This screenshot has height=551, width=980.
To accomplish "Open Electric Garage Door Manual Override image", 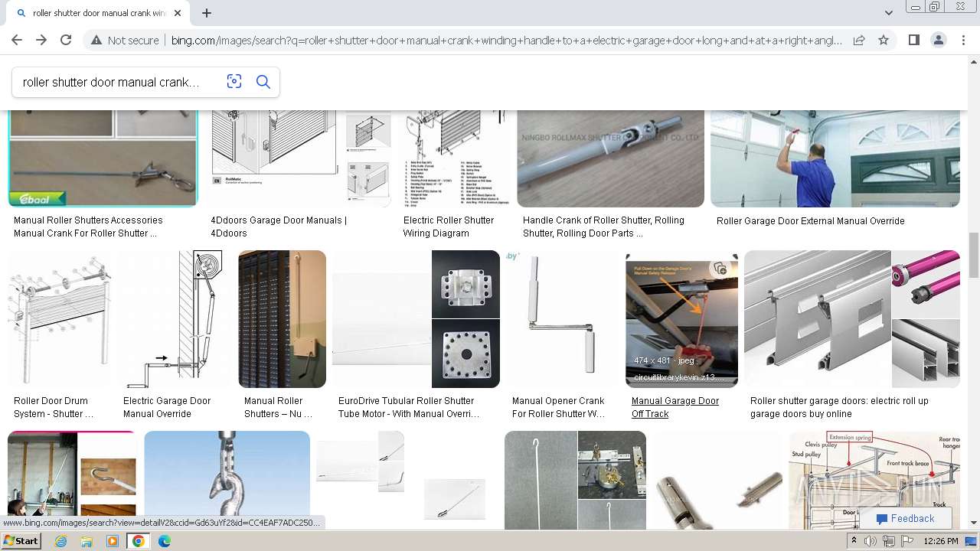I will (175, 319).
